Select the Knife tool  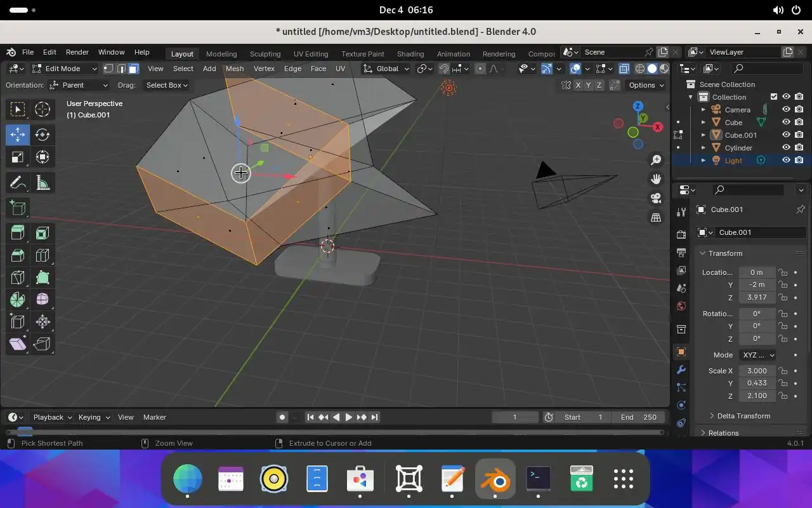tap(18, 277)
